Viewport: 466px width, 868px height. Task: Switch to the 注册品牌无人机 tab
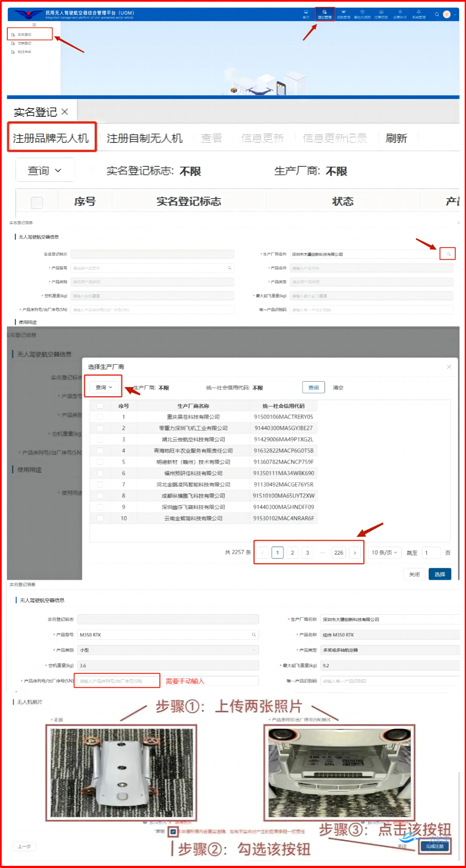tap(51, 138)
